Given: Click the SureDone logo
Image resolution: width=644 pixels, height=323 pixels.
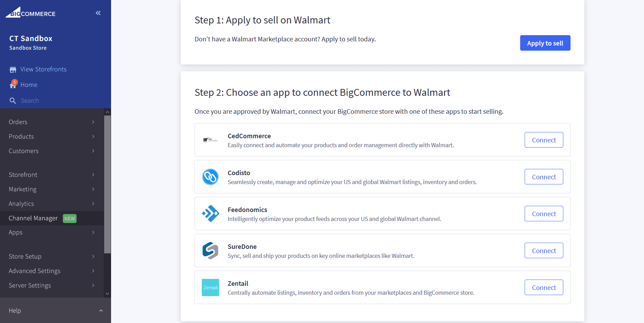Looking at the screenshot, I should tap(210, 250).
